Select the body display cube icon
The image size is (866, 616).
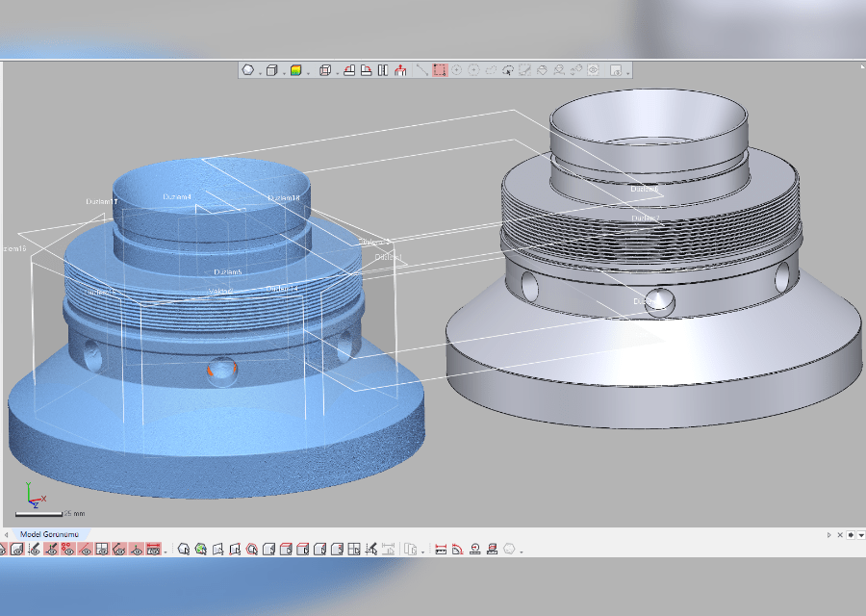(271, 70)
